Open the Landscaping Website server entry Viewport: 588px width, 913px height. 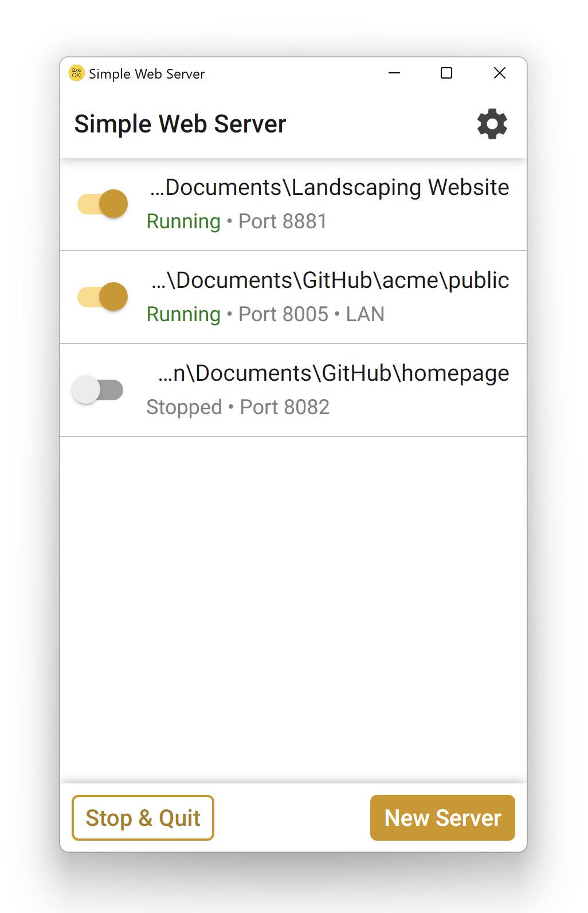(x=330, y=188)
